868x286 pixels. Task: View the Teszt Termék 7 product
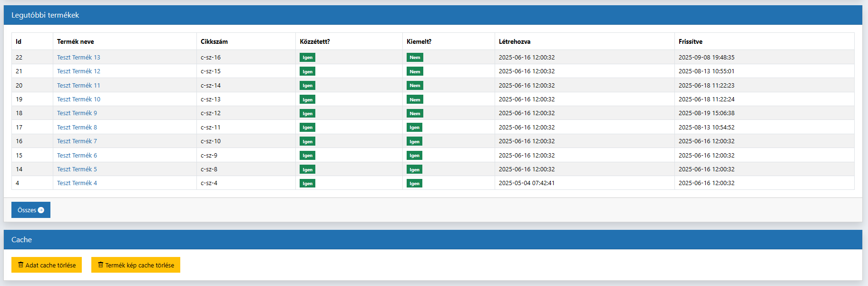coord(77,141)
